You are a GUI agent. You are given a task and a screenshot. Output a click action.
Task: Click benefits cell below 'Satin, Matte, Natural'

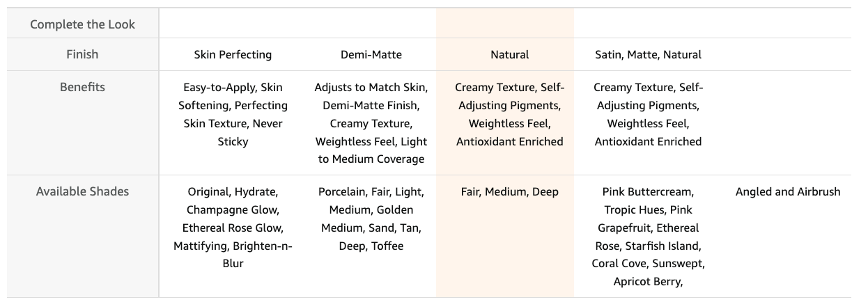tap(648, 115)
